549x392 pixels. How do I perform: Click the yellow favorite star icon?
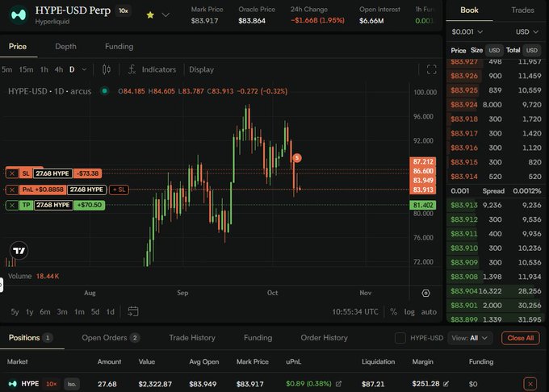tap(150, 15)
